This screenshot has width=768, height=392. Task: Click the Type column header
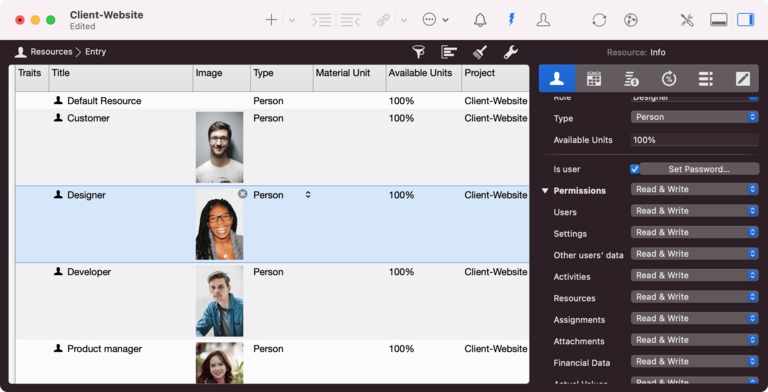[x=282, y=78]
